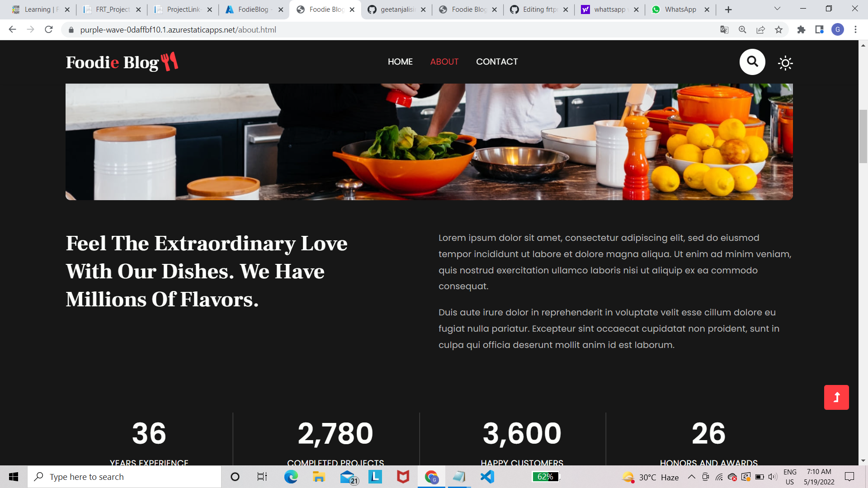Launch Visual Studio Code from taskbar
Screen dimensions: 868x488
click(x=487, y=477)
